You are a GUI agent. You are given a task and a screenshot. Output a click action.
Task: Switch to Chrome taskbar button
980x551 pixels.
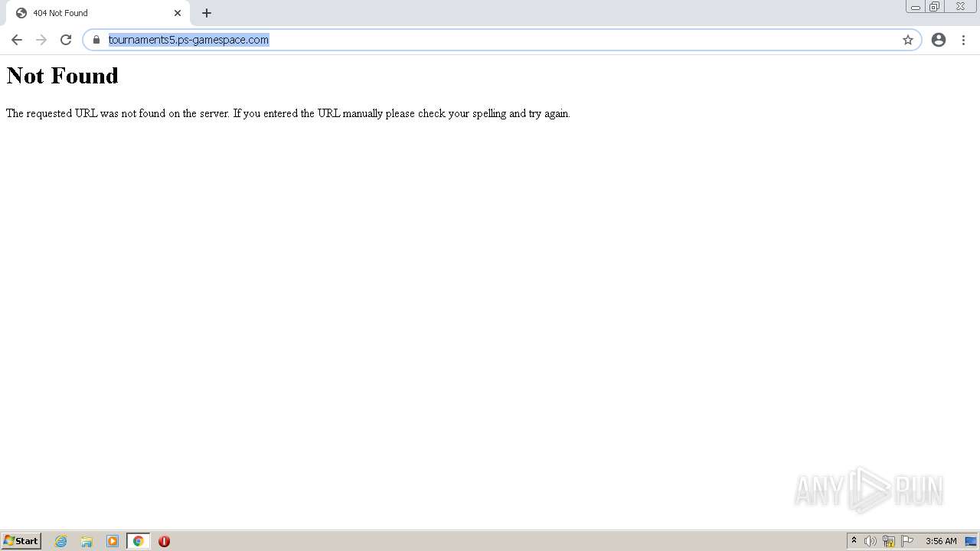coord(138,541)
